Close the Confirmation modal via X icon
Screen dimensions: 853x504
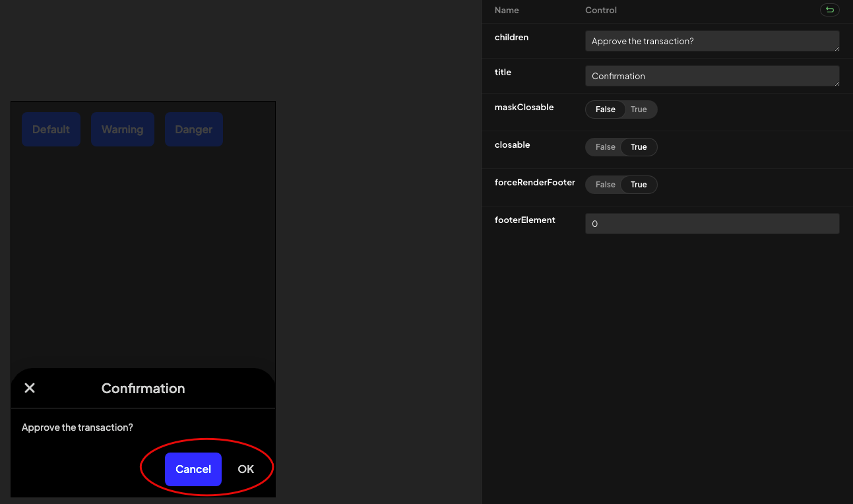(29, 388)
